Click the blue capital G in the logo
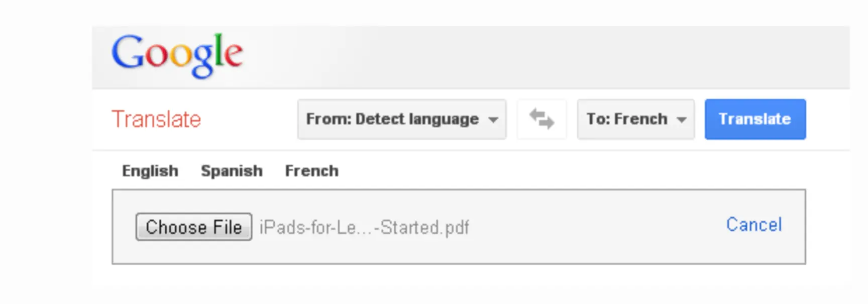This screenshot has width=868, height=304. click(128, 51)
